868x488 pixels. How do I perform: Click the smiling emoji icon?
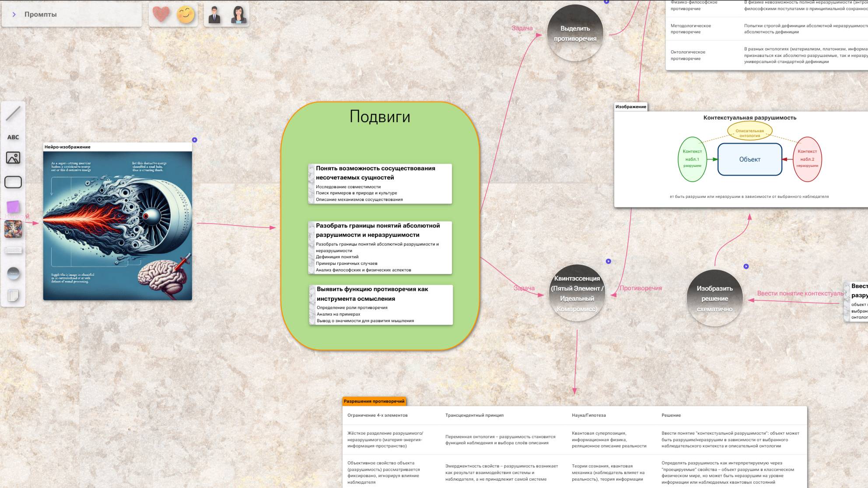click(x=185, y=14)
